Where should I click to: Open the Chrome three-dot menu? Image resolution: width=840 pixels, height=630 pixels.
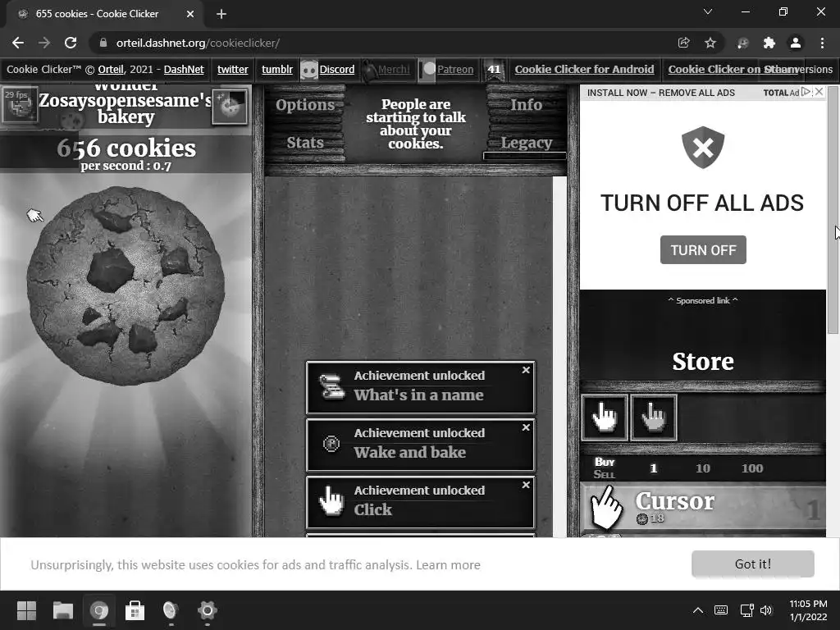click(822, 43)
